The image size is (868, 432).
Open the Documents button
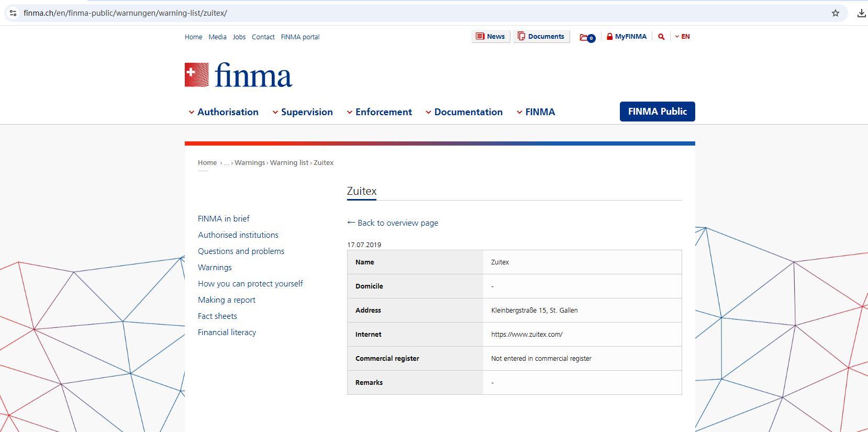[541, 37]
